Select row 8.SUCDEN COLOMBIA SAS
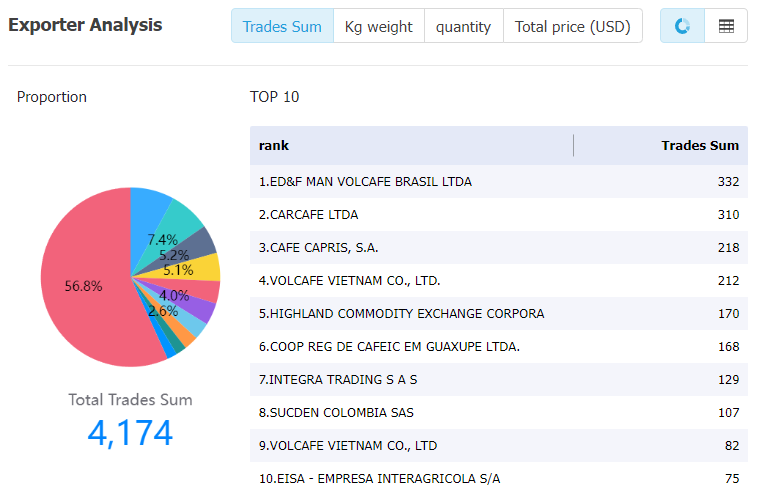 [499, 412]
